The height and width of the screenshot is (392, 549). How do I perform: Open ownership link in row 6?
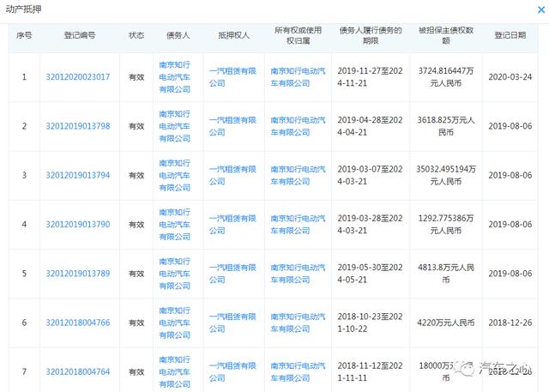tap(298, 323)
